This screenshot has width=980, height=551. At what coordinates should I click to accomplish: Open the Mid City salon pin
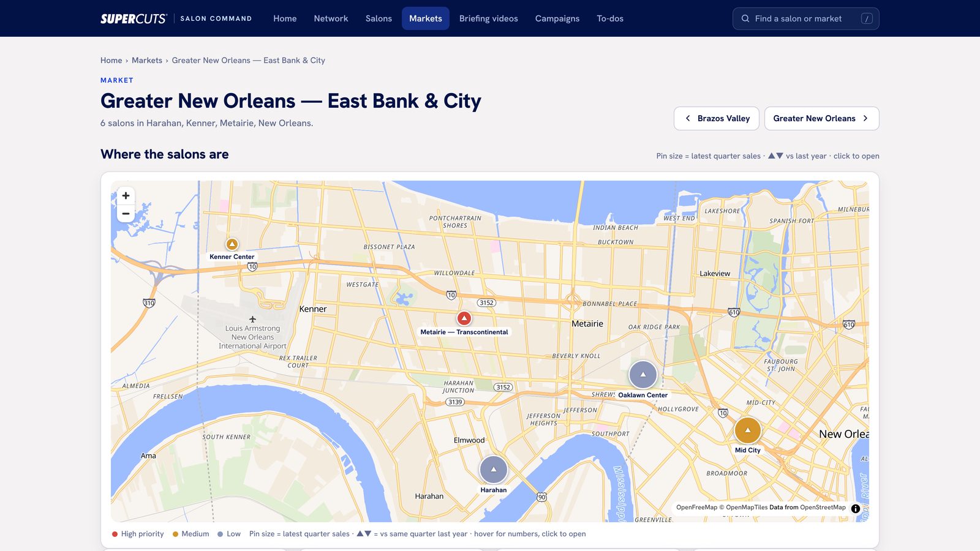tap(748, 430)
